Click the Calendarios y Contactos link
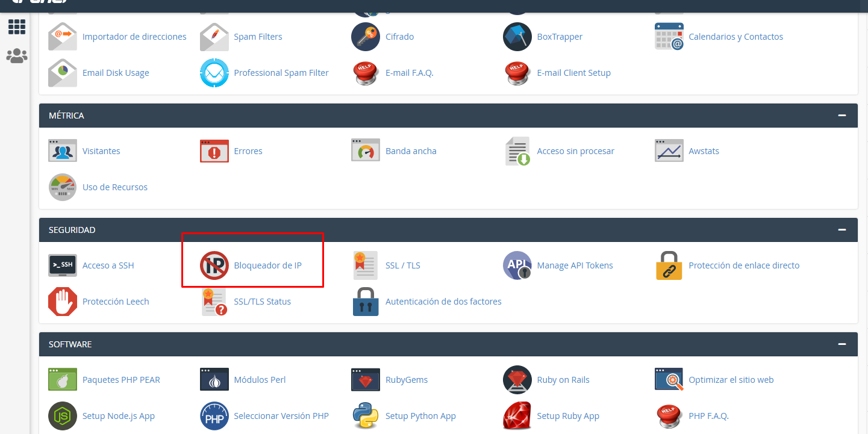Viewport: 868px width, 434px height. click(x=735, y=37)
